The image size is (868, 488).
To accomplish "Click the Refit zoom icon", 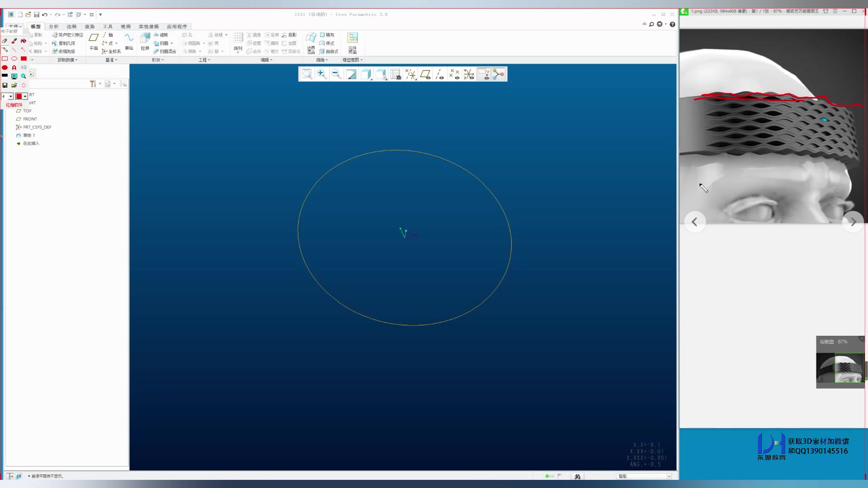I will point(307,74).
